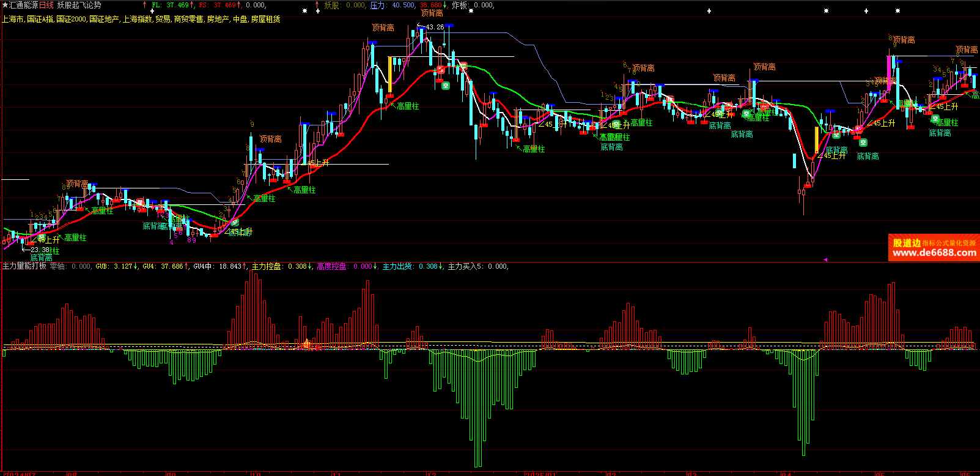The image size is (980, 476).
Task: Click the 妖股起飞论势 indicator name
Action: coord(79,5)
